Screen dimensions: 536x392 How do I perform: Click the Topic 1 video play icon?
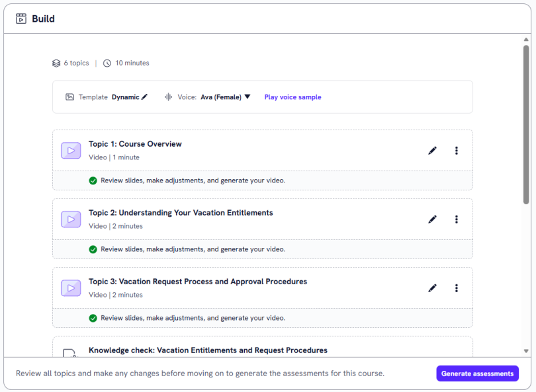pos(71,151)
